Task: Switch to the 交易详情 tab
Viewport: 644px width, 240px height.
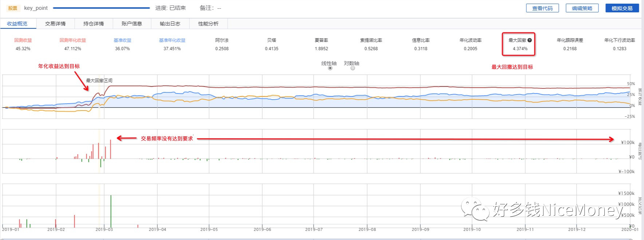Action: 55,24
